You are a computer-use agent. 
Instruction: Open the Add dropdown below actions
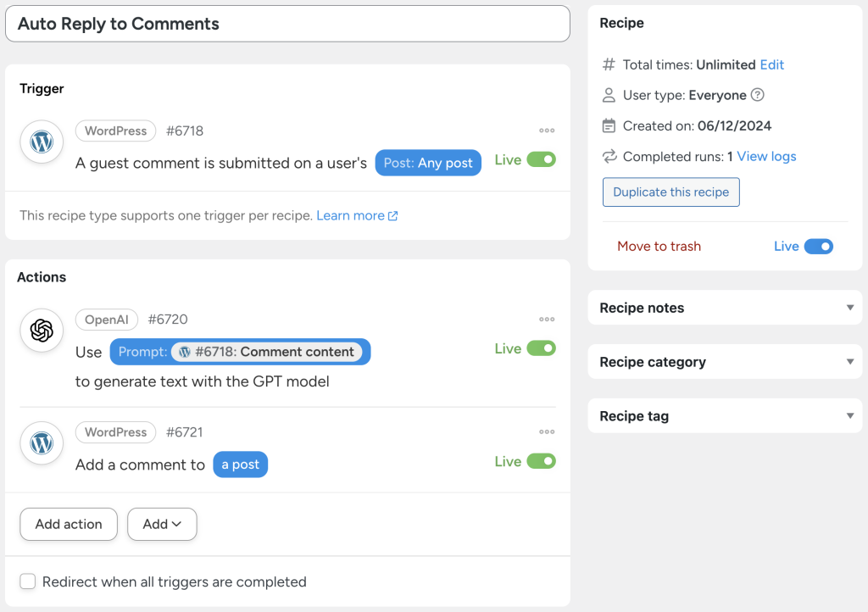[x=162, y=524]
